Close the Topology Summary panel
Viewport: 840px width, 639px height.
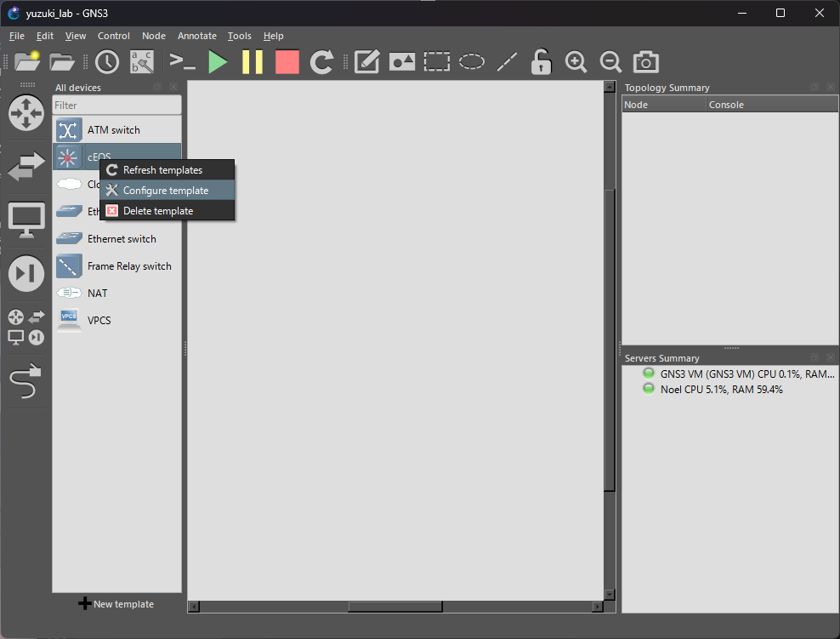[831, 87]
